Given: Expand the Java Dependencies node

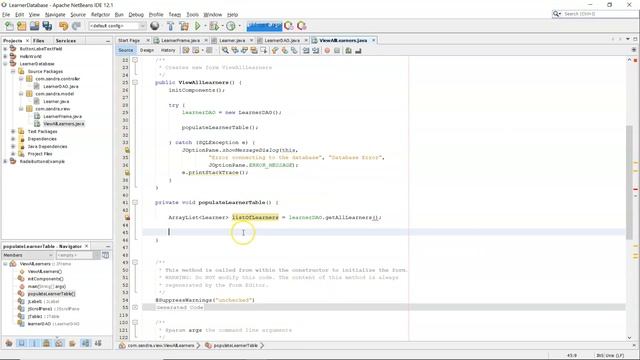Looking at the screenshot, I should [x=13, y=146].
